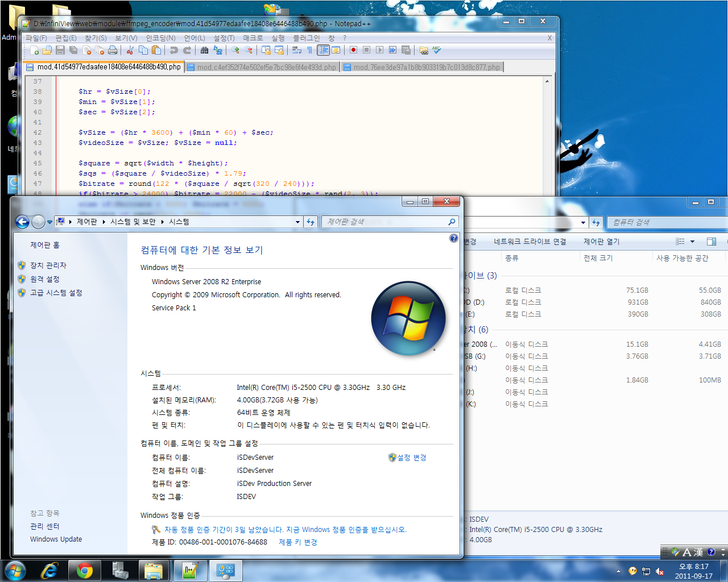
Task: Click the Stop macro recording icon
Action: 366,50
